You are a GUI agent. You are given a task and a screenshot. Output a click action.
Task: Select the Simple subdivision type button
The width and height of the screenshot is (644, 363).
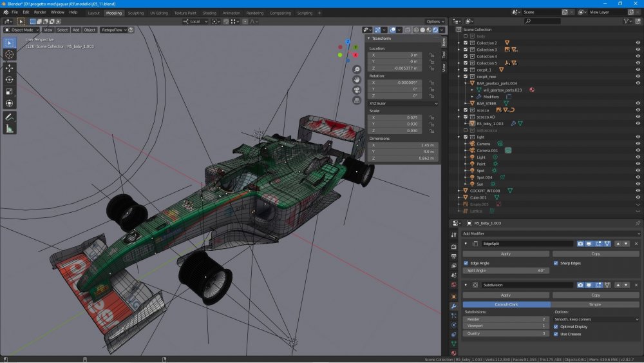point(594,304)
